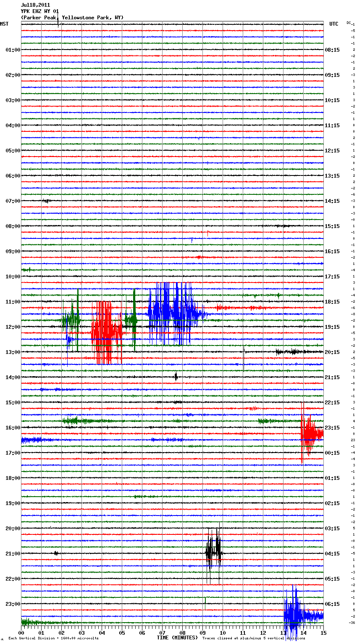Click the 18:15 UTC time label

[x=332, y=302]
